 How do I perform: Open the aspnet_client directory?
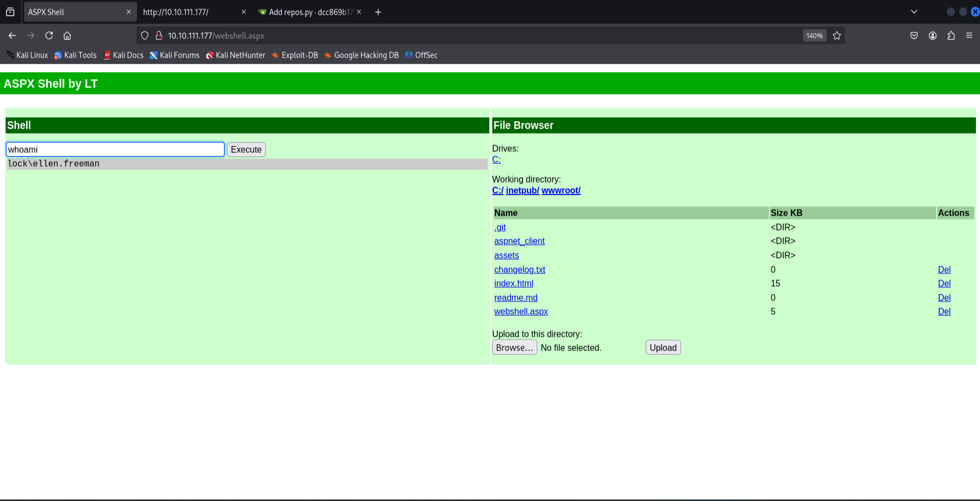[519, 241]
